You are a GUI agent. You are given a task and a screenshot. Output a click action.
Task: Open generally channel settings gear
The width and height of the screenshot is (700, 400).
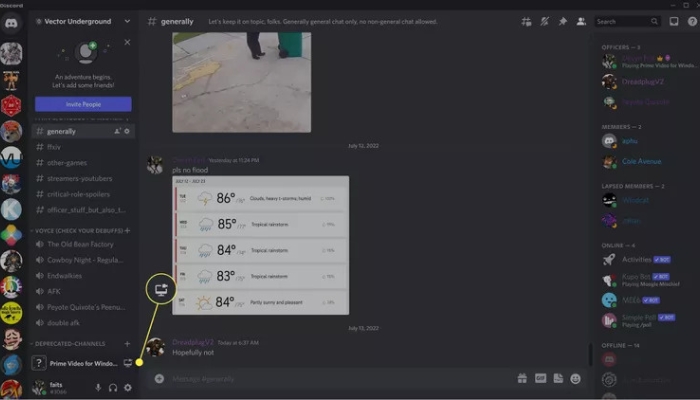(127, 131)
